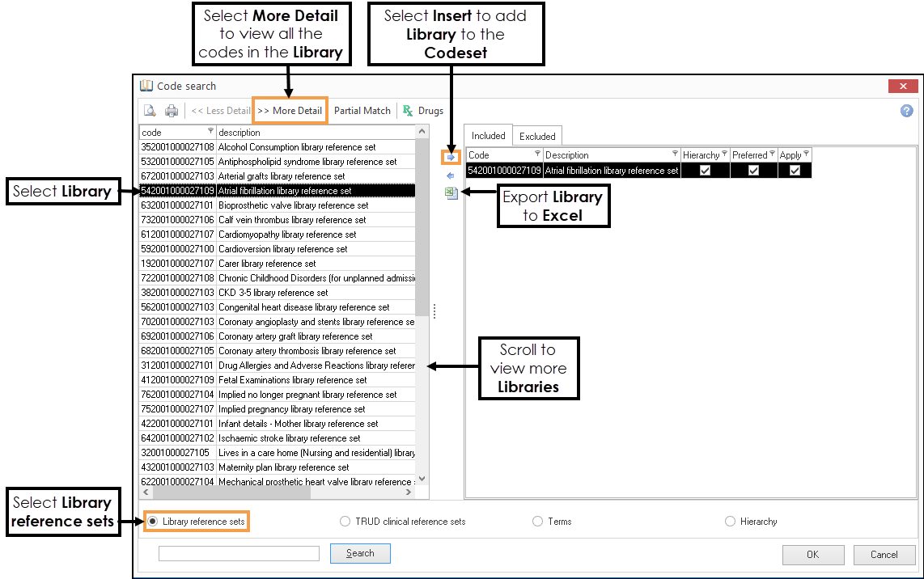Select More Detail in the toolbar
The width and height of the screenshot is (924, 579).
[x=290, y=111]
